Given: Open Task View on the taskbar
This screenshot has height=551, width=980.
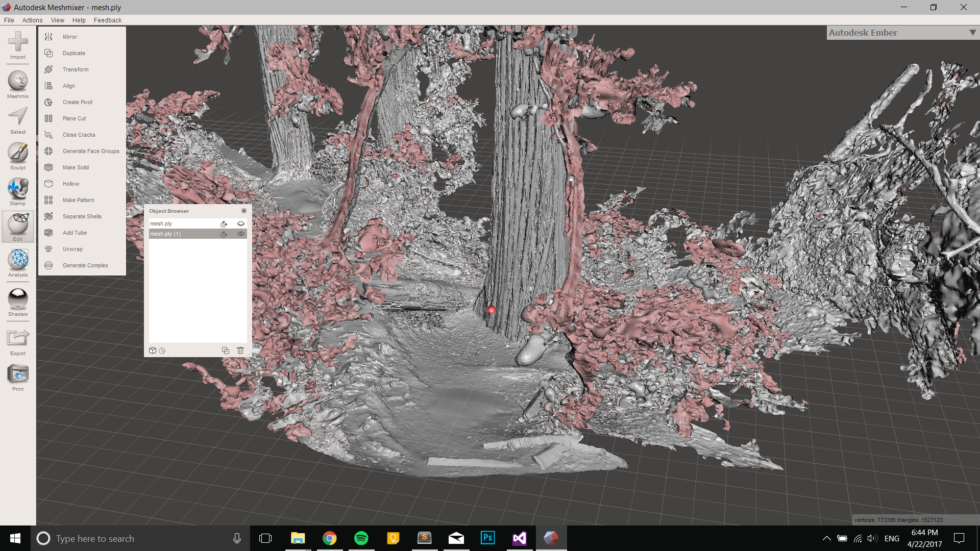Looking at the screenshot, I should tap(265, 538).
